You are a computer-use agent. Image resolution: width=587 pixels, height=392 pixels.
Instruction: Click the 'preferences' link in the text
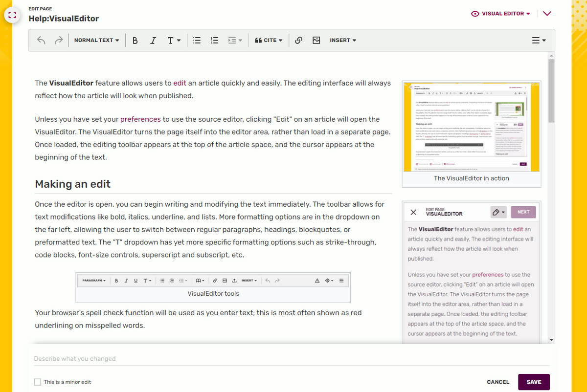pos(140,119)
